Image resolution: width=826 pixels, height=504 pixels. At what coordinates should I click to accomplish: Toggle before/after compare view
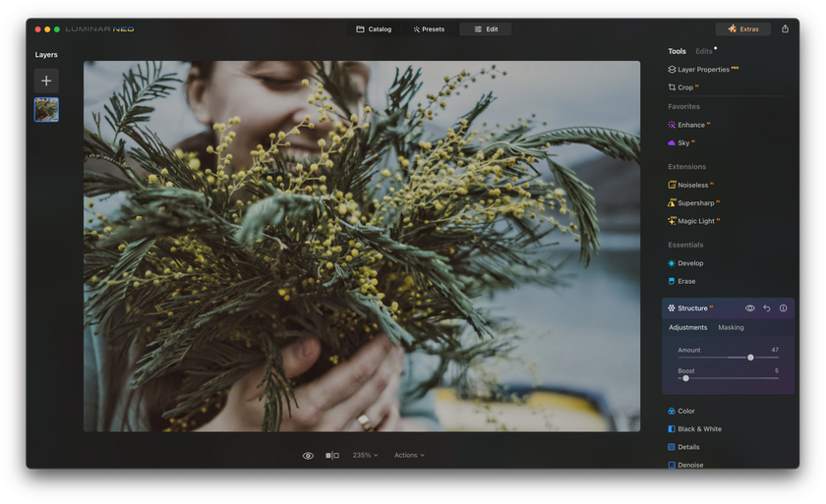(332, 456)
